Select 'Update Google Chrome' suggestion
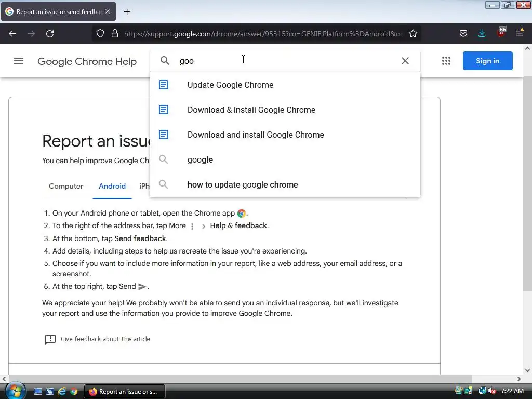The width and height of the screenshot is (532, 399). coord(285,85)
